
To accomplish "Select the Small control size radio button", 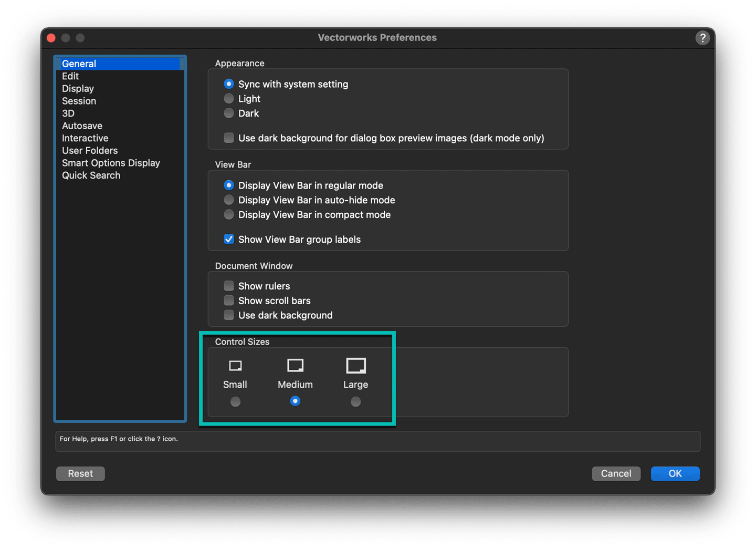I will point(235,402).
